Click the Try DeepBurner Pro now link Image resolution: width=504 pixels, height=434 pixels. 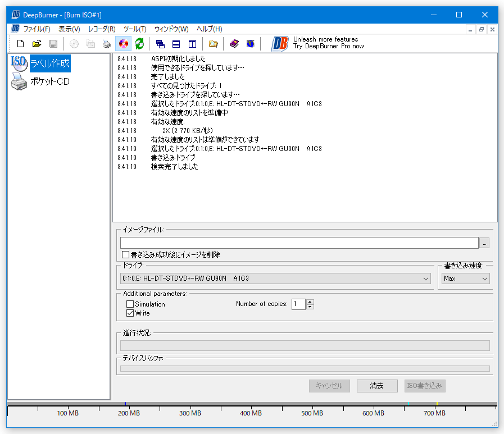[x=329, y=46]
